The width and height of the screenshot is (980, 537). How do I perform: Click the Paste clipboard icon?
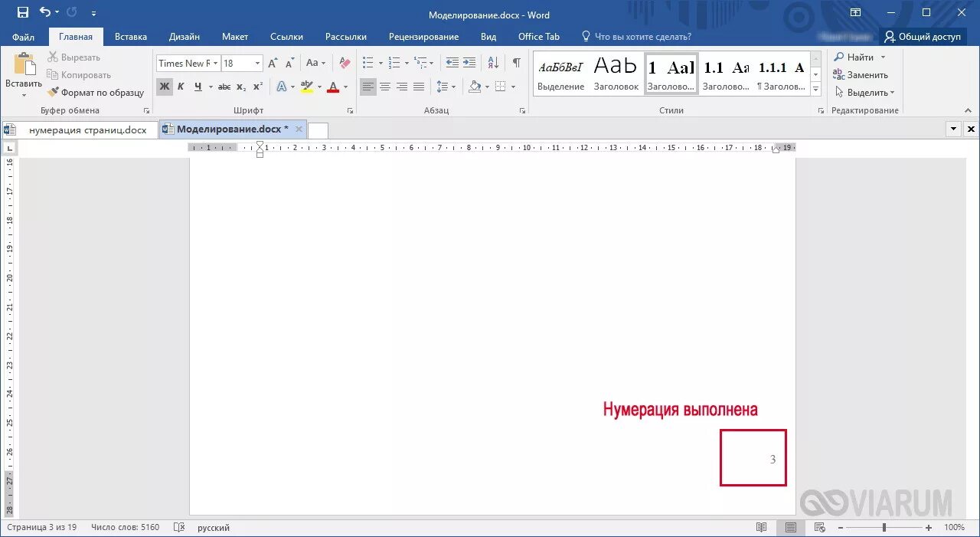click(x=24, y=64)
